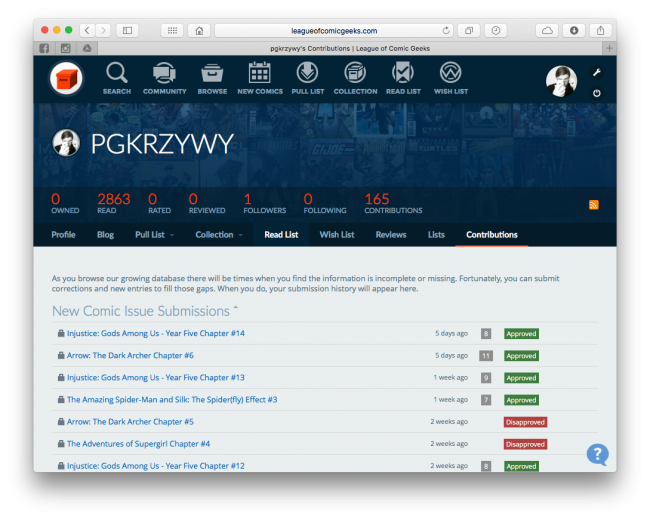Screen dimensions: 650x520
Task: Open user avatar in top navigation
Action: (x=561, y=81)
